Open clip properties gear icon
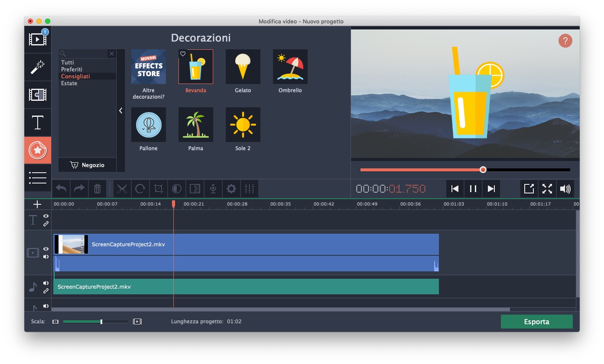Screen dimensions: 604x364 coord(231,189)
